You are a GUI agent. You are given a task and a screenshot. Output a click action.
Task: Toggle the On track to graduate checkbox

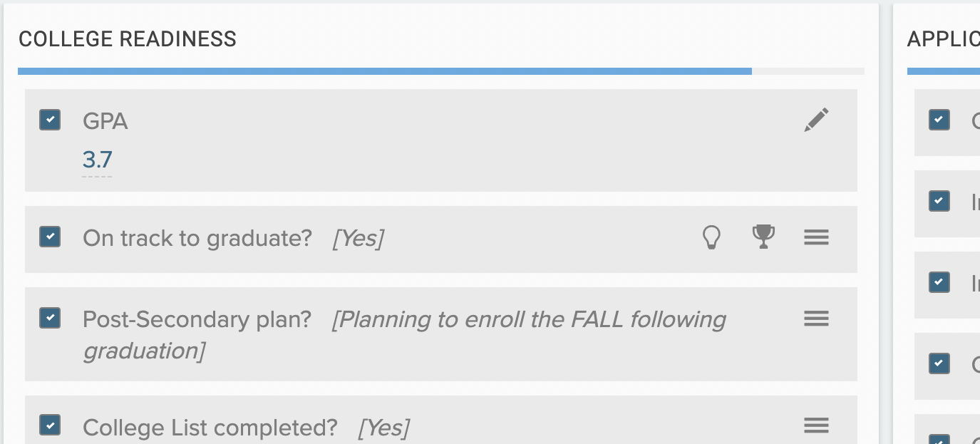[x=50, y=236]
